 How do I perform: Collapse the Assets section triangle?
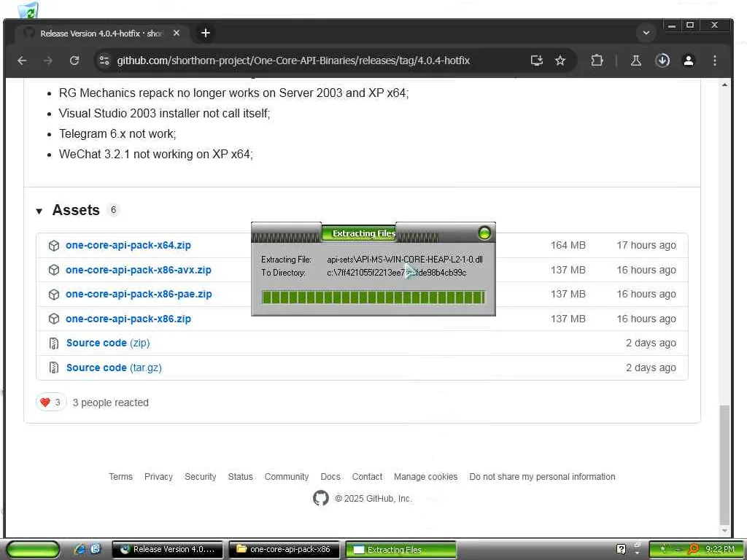39,211
